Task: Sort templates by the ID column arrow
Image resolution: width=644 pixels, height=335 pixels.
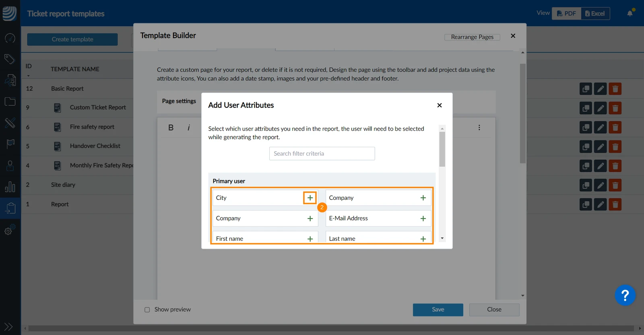Action: 29,76
